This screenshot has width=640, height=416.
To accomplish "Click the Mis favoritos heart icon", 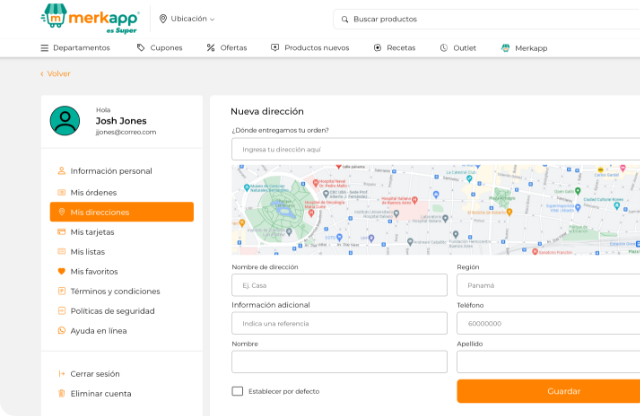I will 62,271.
